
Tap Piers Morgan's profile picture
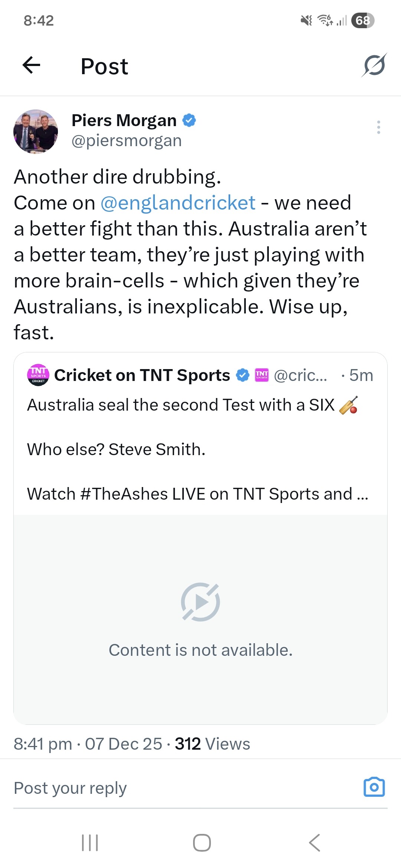(x=36, y=131)
